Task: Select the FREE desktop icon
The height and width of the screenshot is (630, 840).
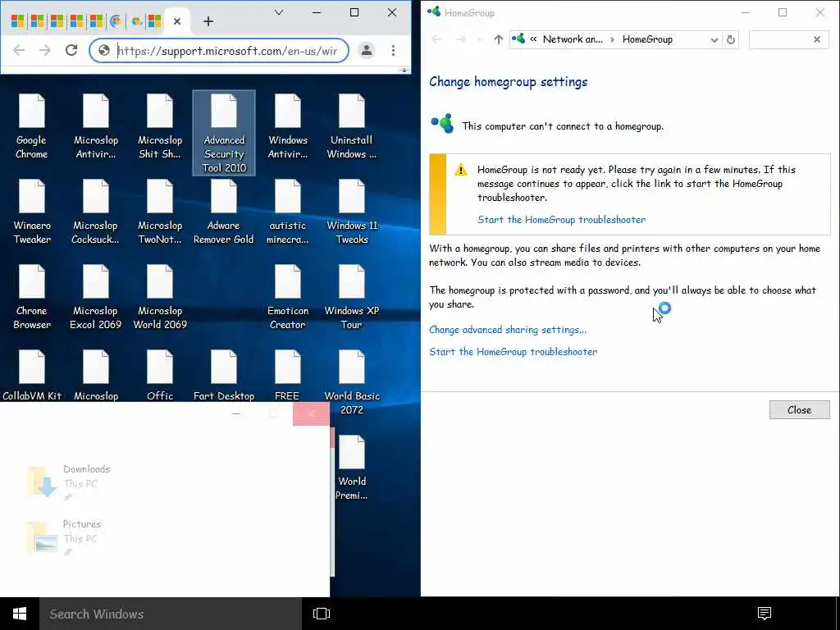Action: pos(288,376)
